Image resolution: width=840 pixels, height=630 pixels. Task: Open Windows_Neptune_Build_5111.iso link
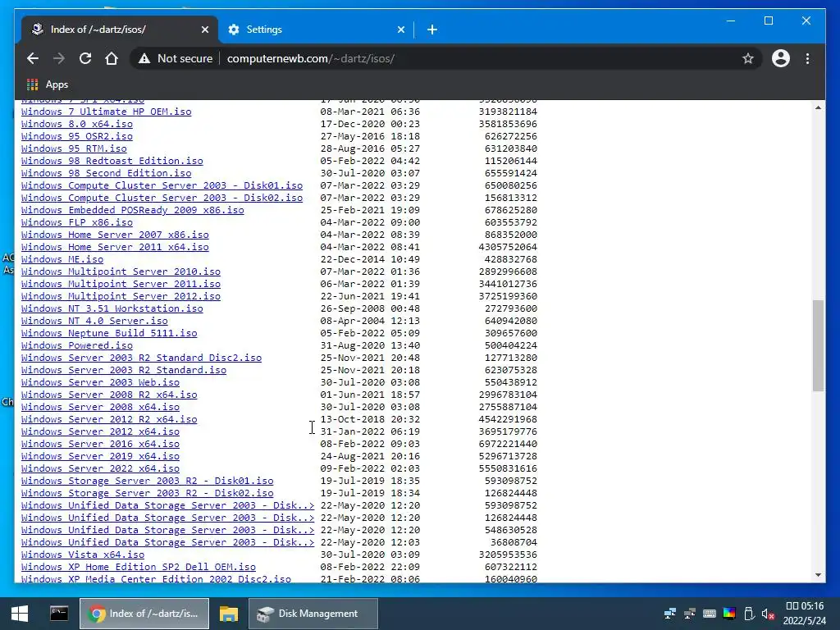point(109,333)
